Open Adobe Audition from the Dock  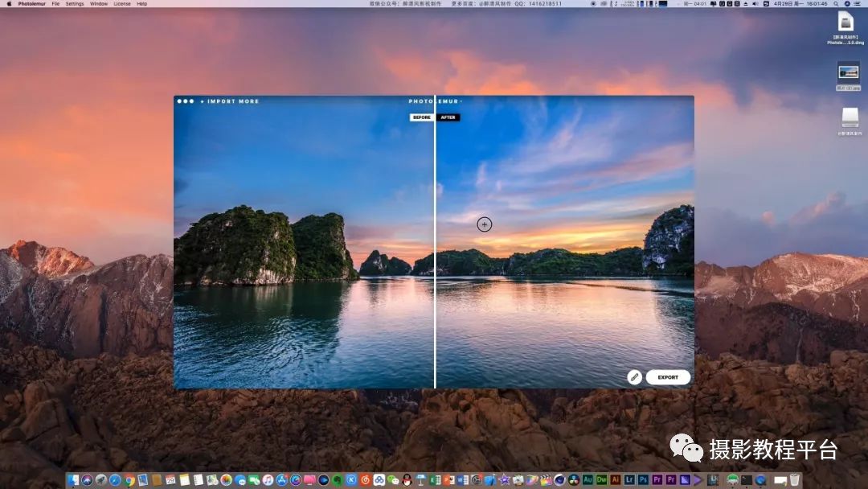[x=588, y=480]
